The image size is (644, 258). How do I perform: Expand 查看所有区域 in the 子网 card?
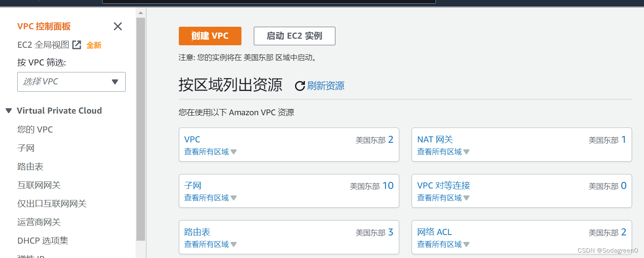tap(211, 198)
